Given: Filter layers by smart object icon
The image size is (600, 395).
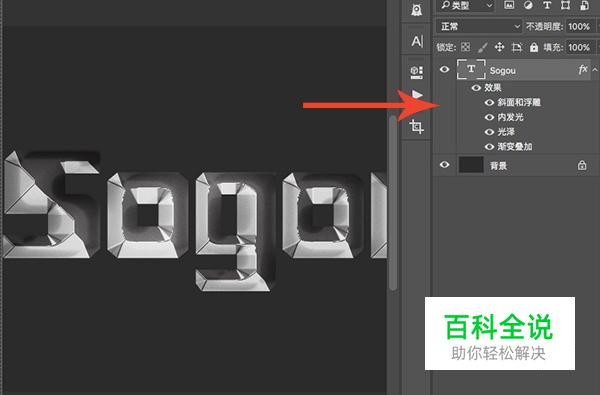Looking at the screenshot, I should tap(584, 5).
